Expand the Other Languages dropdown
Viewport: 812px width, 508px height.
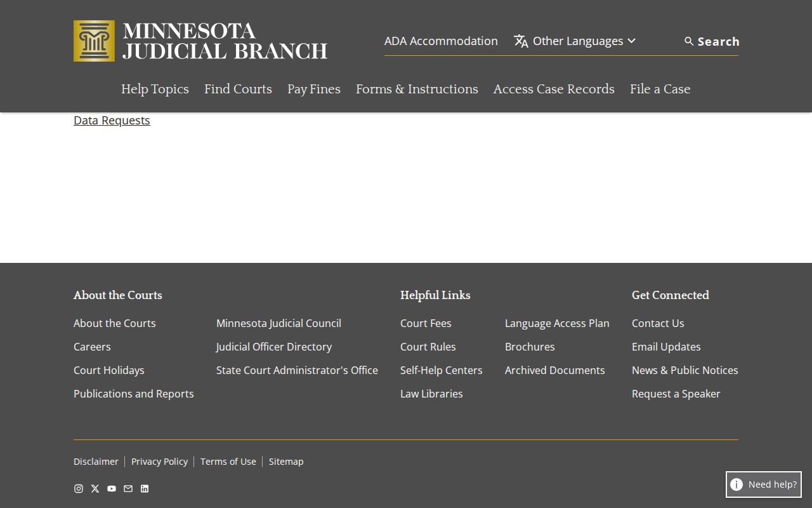pos(575,41)
